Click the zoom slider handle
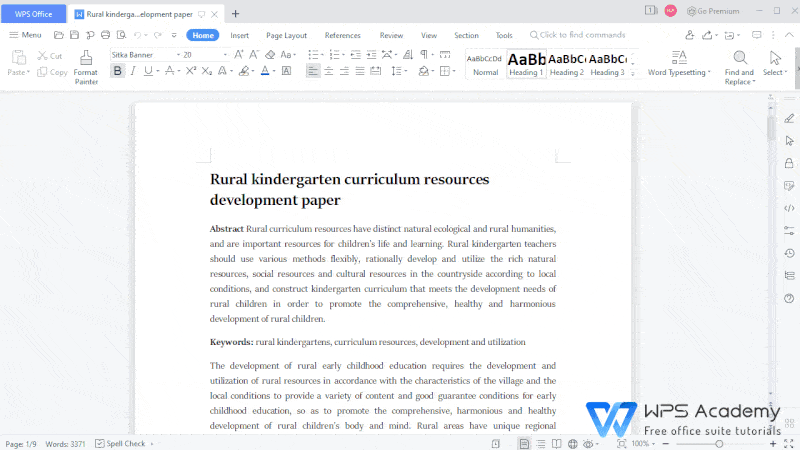800x450 pixels. pos(719,444)
